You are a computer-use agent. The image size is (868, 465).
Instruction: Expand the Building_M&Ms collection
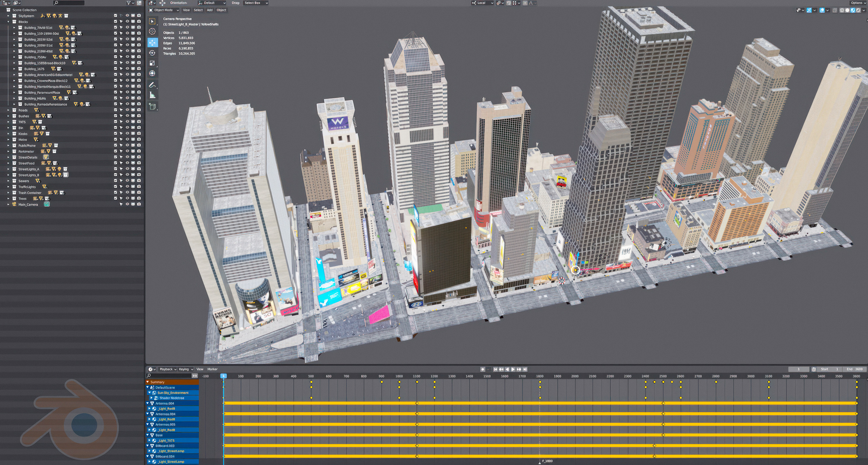pos(14,98)
